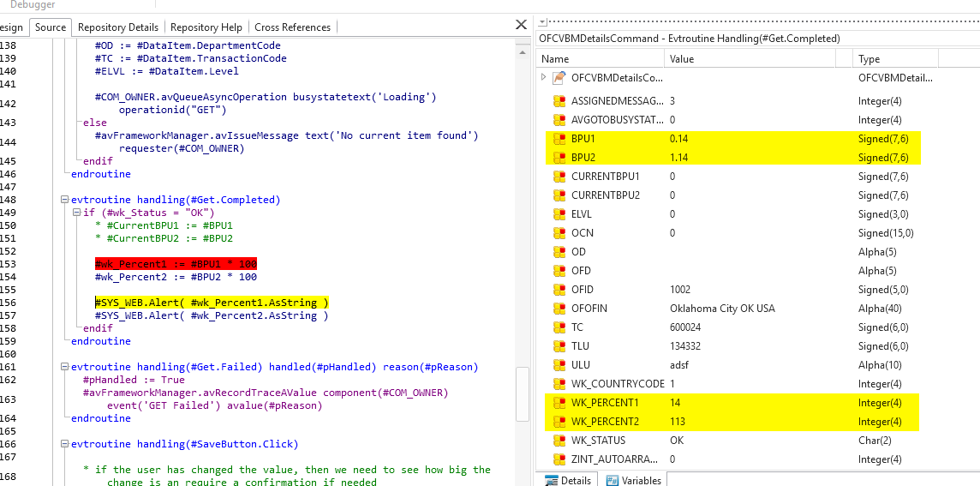980x486 pixels.
Task: Click the TC variable icon
Action: coord(559,327)
